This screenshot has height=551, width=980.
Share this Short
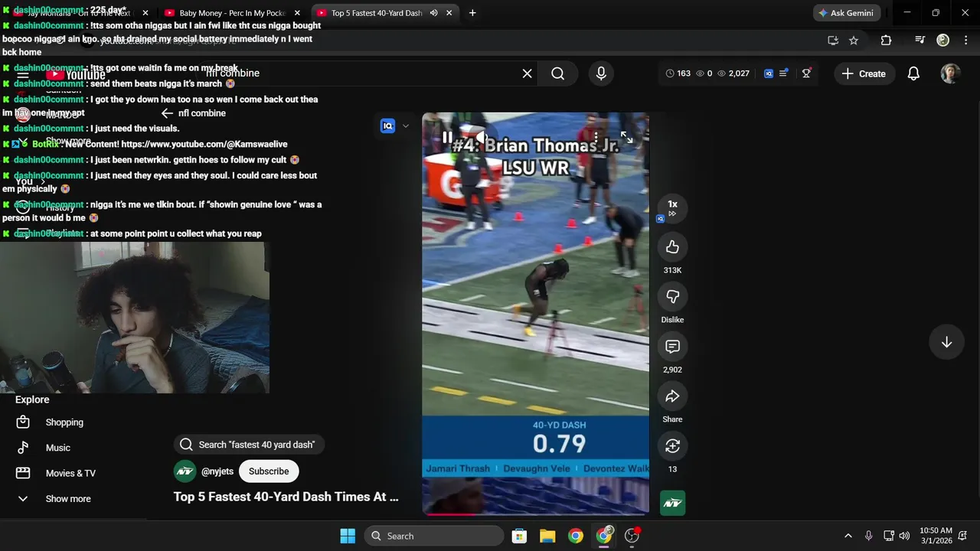(x=672, y=396)
